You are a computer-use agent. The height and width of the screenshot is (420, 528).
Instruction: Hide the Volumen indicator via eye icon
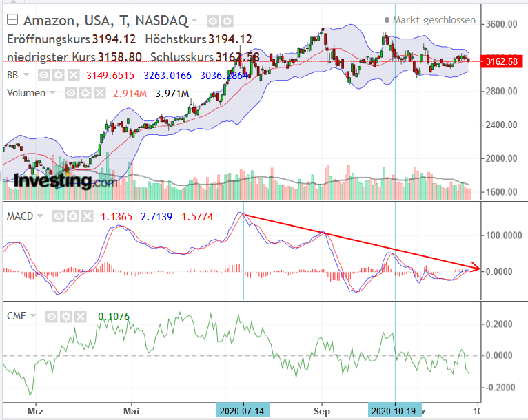coord(70,93)
